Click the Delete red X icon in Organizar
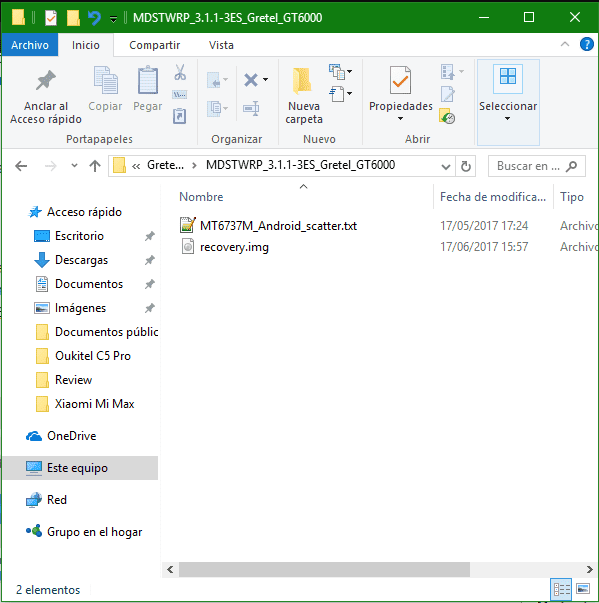The width and height of the screenshot is (599, 603). 251,80
